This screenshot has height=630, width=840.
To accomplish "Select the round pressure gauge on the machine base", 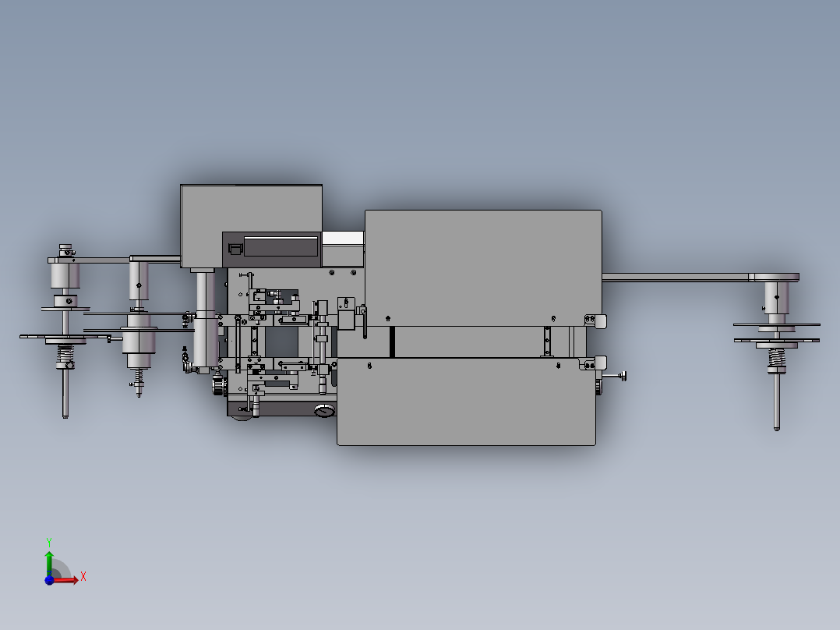I will coord(325,411).
